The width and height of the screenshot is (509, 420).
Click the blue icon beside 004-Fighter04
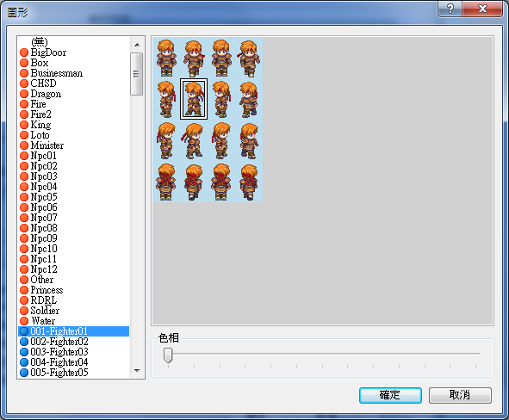pos(24,362)
